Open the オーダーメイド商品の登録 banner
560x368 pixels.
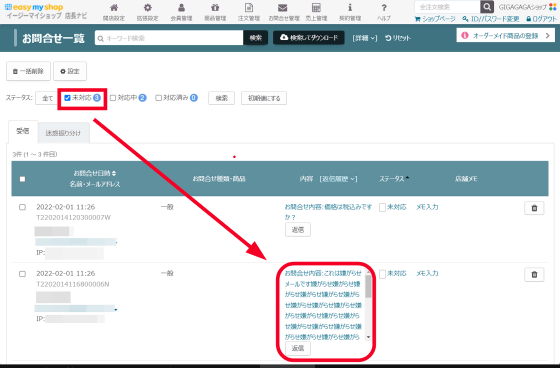point(505,35)
